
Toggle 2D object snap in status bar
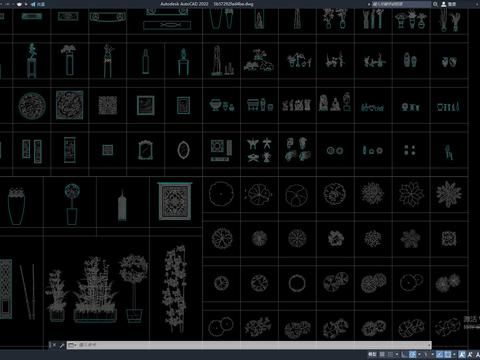[448, 354]
